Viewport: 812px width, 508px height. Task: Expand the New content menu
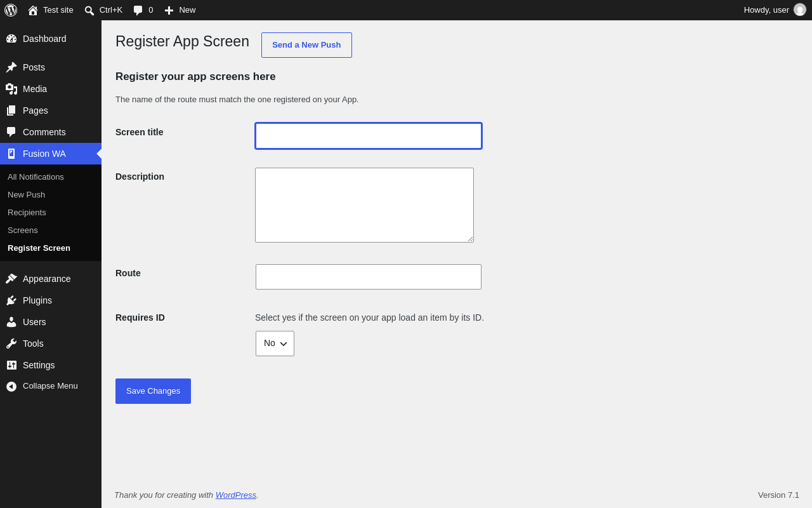180,10
